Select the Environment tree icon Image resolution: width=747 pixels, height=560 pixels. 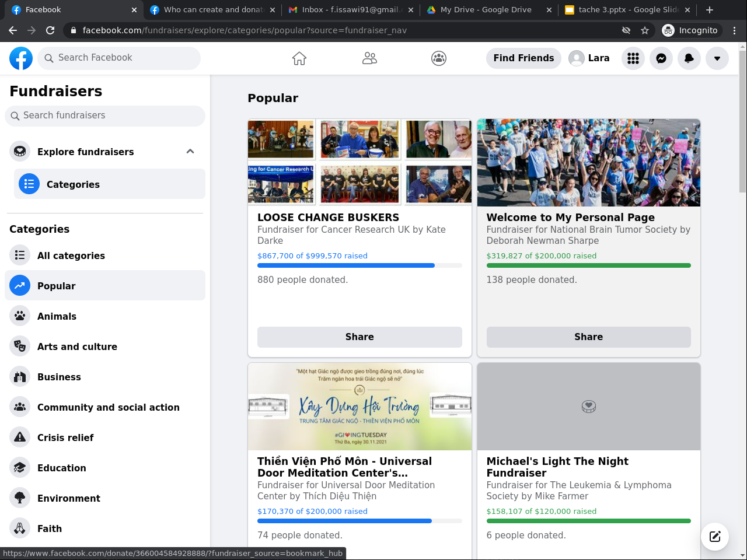[x=20, y=498]
